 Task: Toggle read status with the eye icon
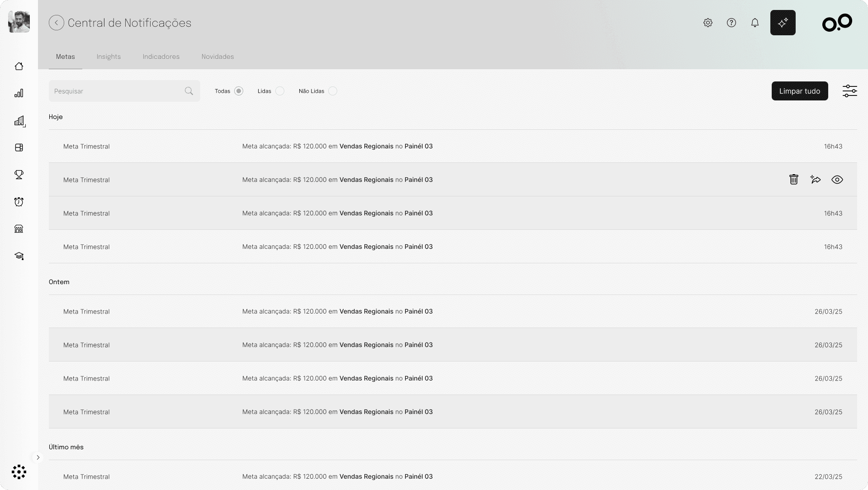[x=837, y=180]
